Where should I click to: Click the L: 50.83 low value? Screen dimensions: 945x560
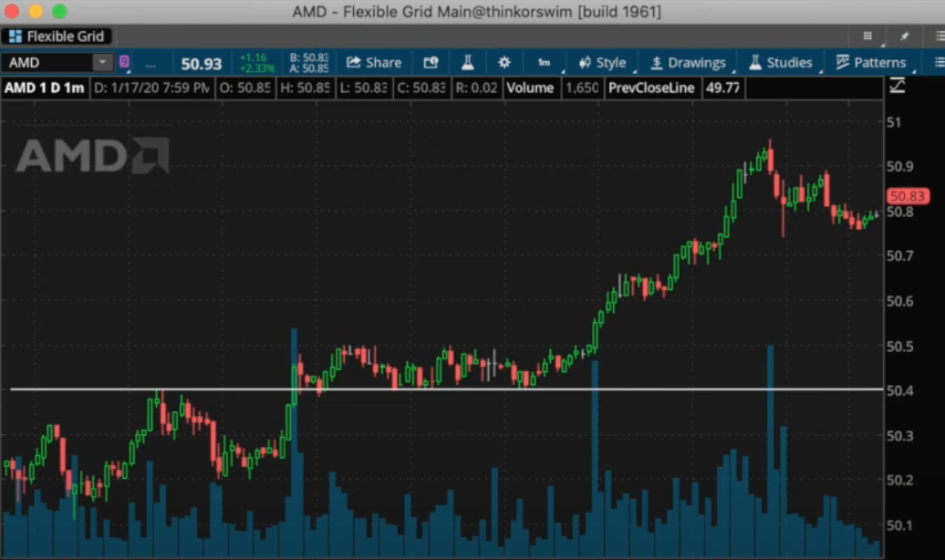pos(363,88)
